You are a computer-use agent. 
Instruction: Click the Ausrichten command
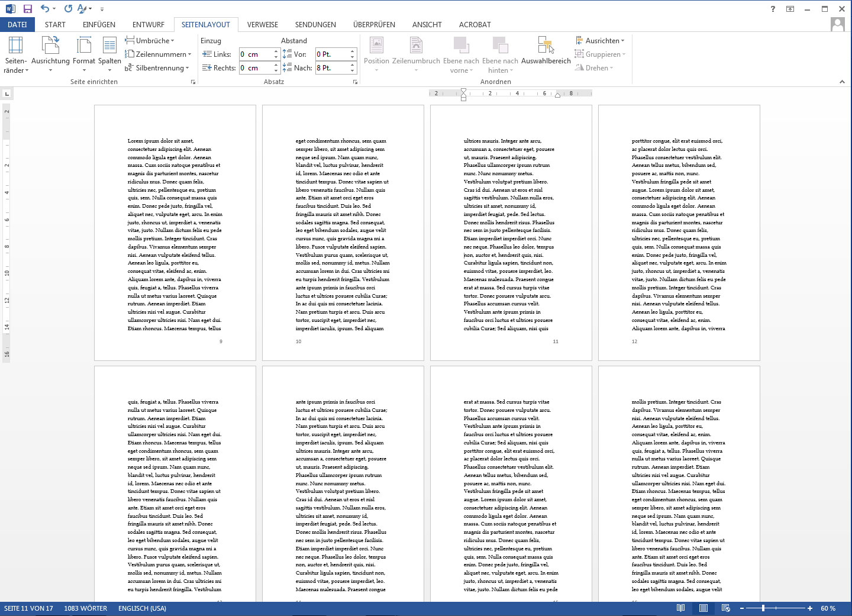point(600,40)
